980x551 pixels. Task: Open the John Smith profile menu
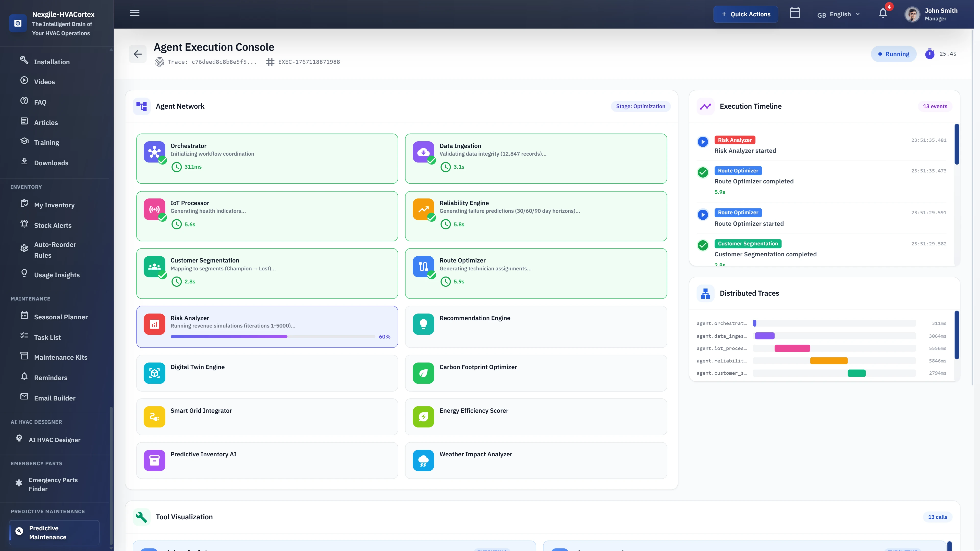932,15
